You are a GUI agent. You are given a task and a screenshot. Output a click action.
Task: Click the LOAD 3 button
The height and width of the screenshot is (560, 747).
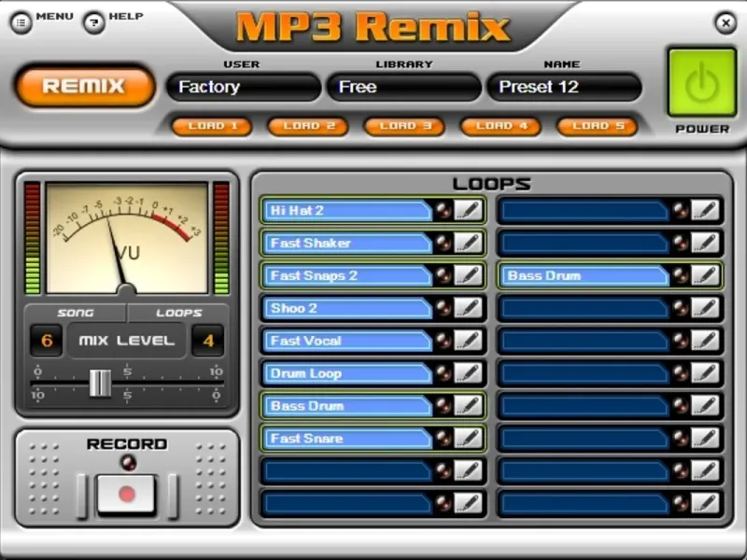pos(404,126)
